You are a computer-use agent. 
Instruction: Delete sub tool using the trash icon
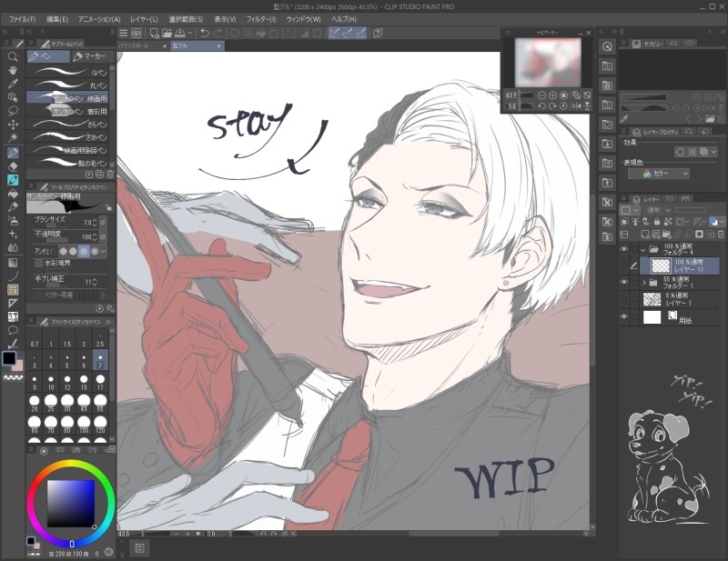110,174
